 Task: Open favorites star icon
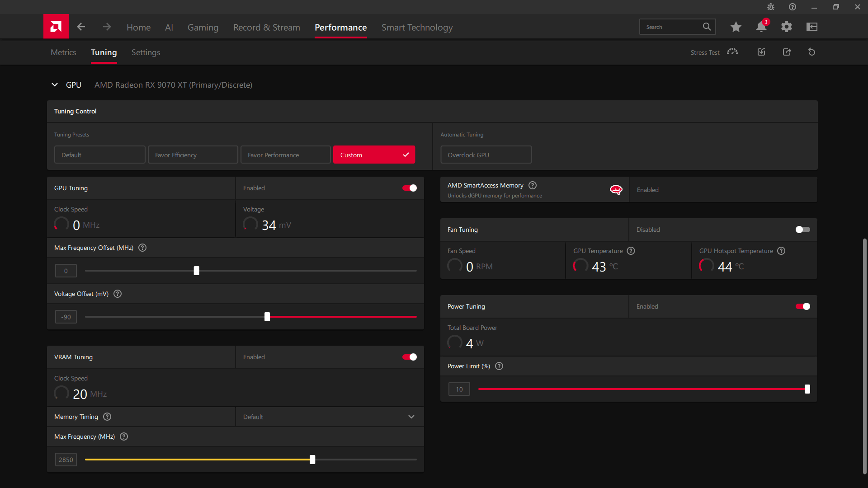(736, 27)
